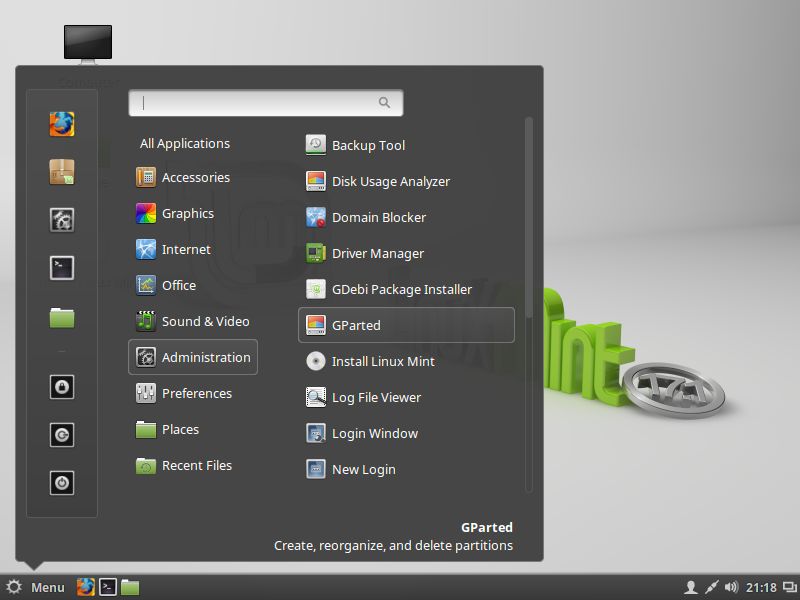Screen dimensions: 800x600
Task: Launch Terminal from the favorites sidebar
Action: coord(62,268)
